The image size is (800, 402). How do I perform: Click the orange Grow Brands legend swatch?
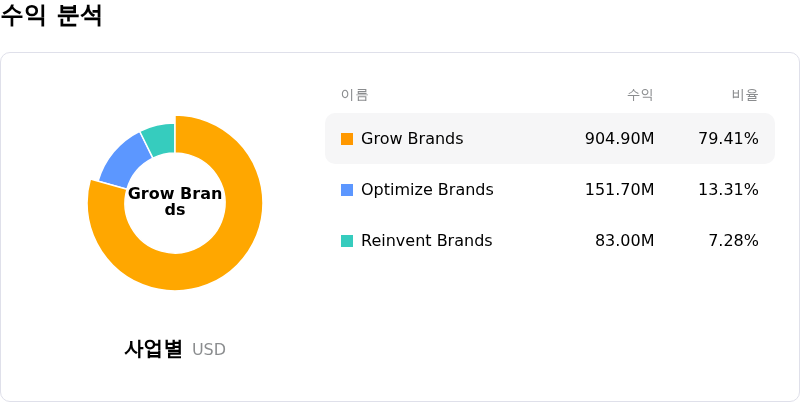[x=347, y=139]
